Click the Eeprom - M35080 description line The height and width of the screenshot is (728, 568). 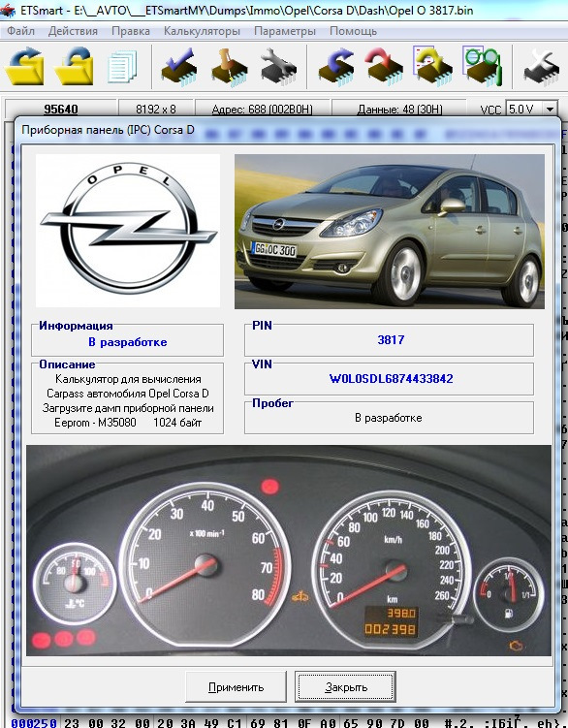tap(128, 423)
